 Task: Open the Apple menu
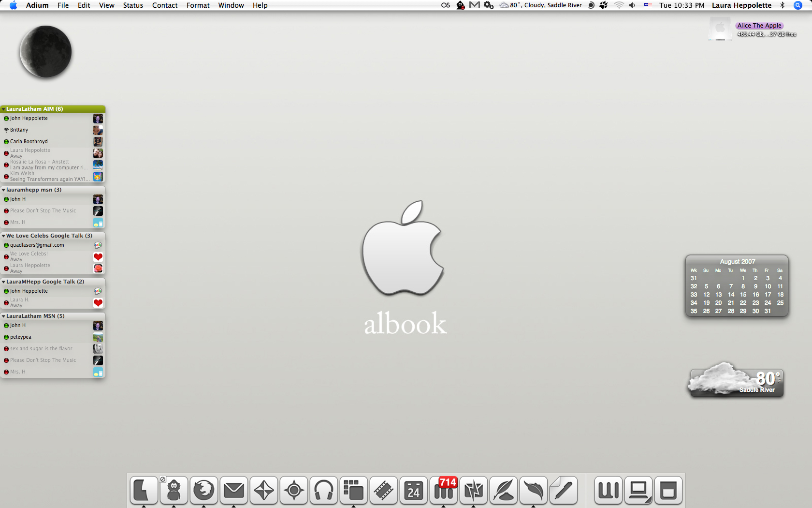click(13, 5)
